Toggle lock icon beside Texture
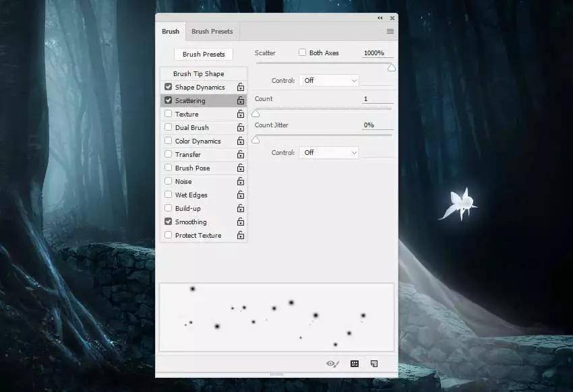Image resolution: width=573 pixels, height=392 pixels. click(241, 114)
